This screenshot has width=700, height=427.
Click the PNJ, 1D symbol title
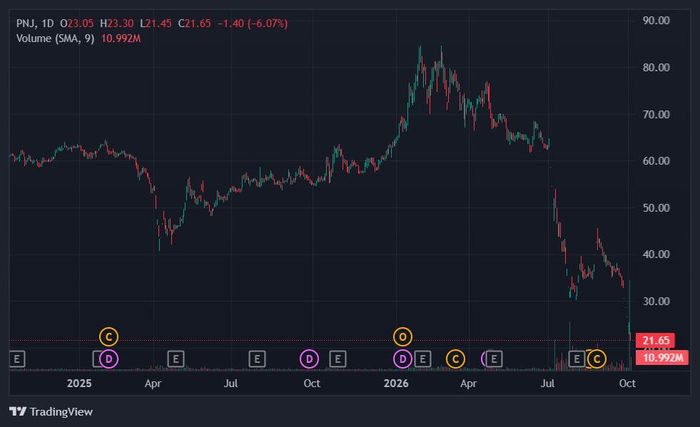pos(35,23)
